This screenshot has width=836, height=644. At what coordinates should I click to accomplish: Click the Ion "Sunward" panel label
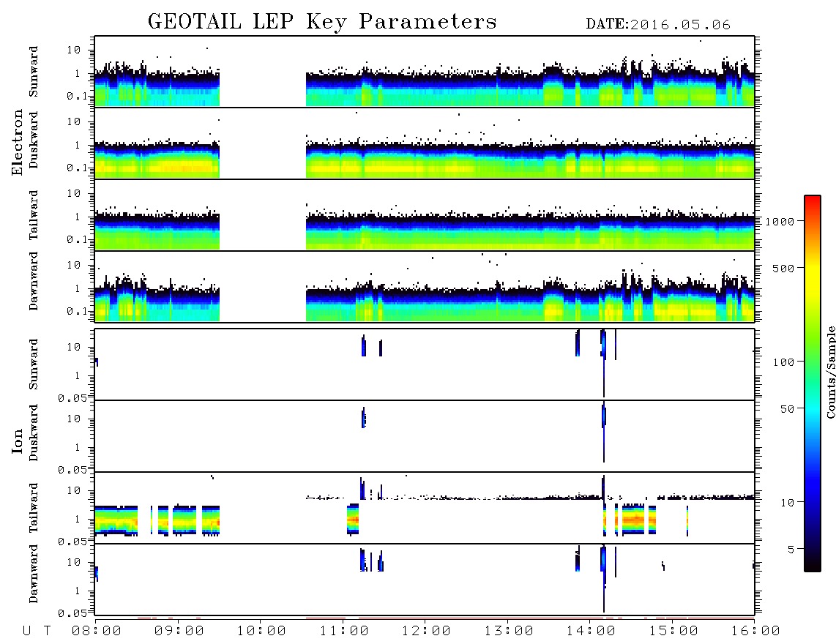34,364
